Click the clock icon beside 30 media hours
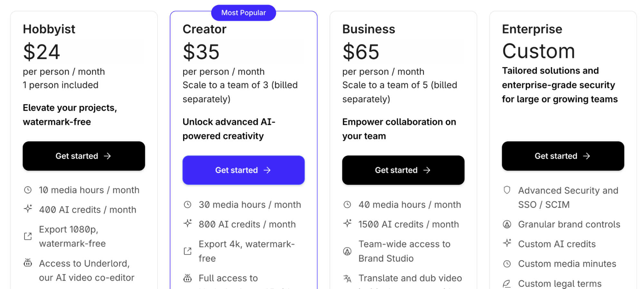Screen dimensions: 644x289 [187, 205]
